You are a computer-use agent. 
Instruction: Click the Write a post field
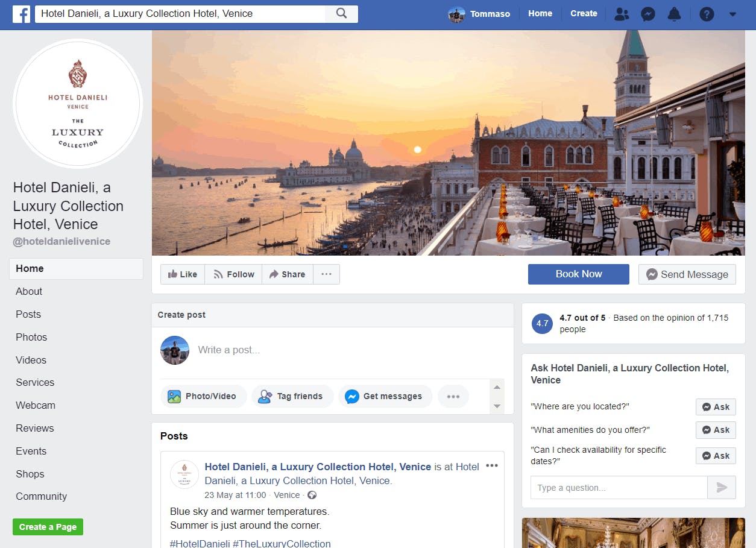click(x=229, y=350)
